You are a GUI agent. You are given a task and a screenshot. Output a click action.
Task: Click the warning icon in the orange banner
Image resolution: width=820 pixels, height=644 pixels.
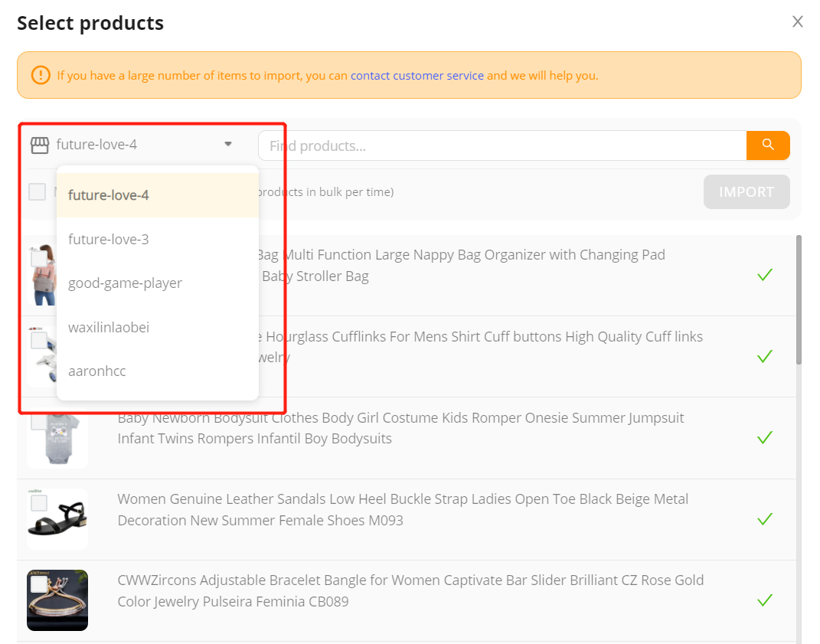tap(41, 75)
